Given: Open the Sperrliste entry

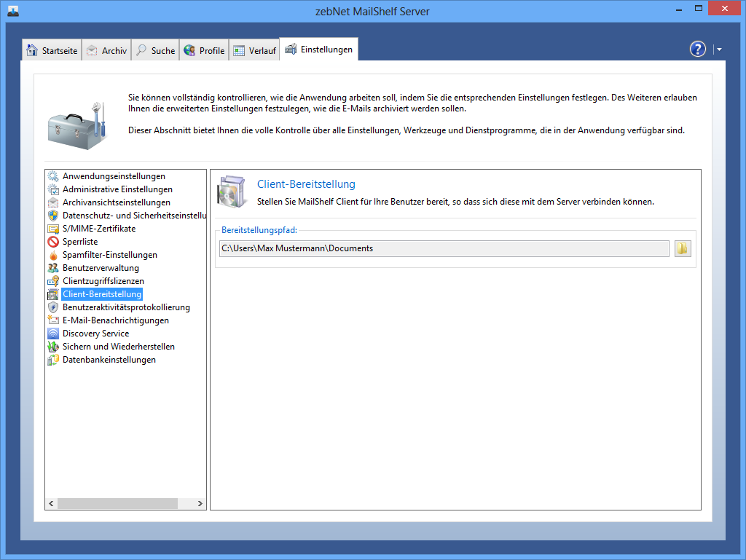Looking at the screenshot, I should (80, 242).
